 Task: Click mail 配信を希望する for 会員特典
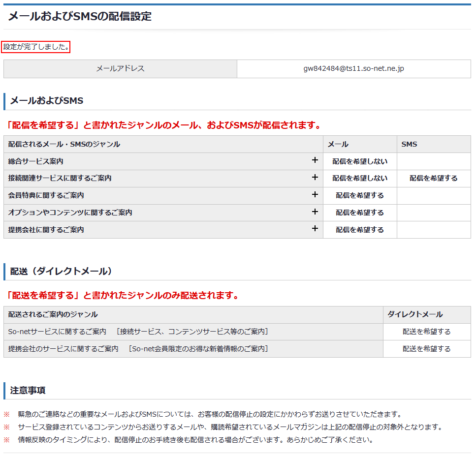click(x=359, y=196)
